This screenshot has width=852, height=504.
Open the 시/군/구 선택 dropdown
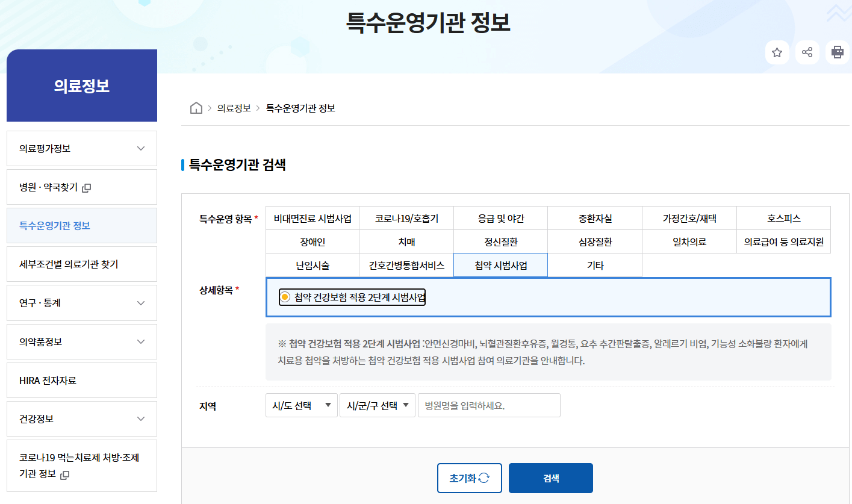(x=378, y=405)
